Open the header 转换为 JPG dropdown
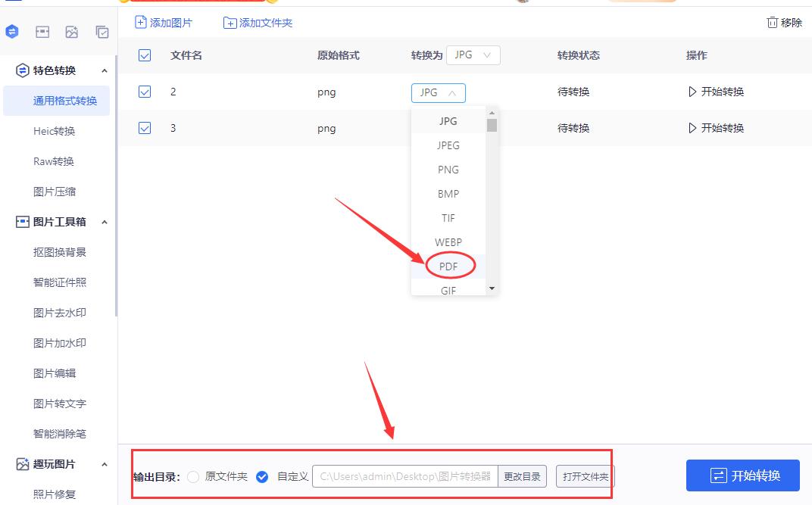The width and height of the screenshot is (812, 505). pos(473,55)
